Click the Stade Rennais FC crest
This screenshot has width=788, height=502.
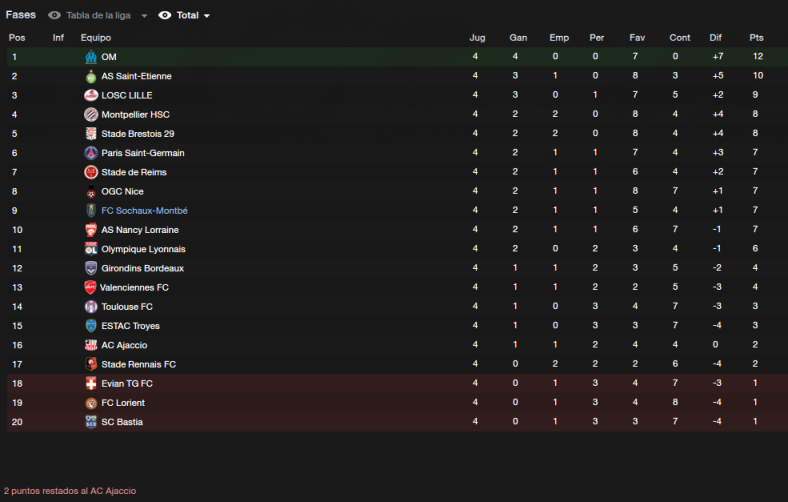91,364
